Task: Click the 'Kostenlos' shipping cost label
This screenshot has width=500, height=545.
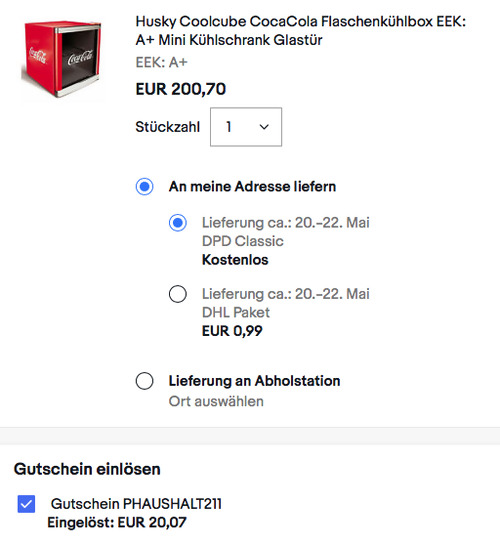Action: 235,260
